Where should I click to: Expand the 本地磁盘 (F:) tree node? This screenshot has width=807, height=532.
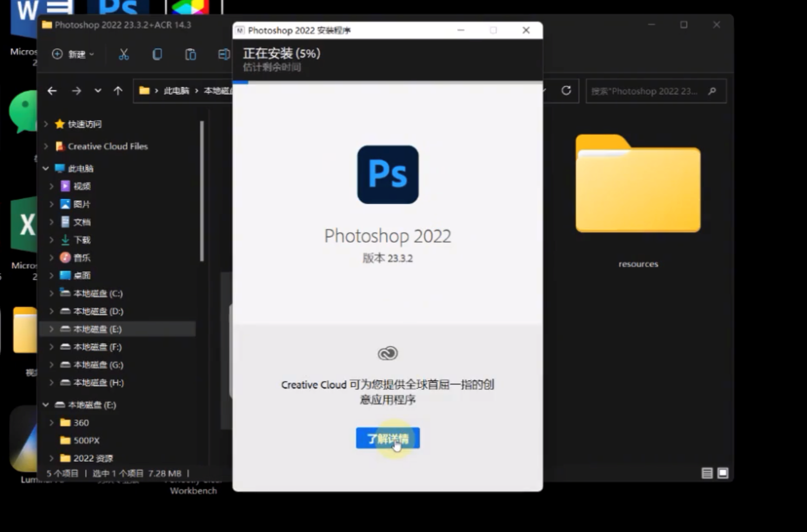point(52,347)
